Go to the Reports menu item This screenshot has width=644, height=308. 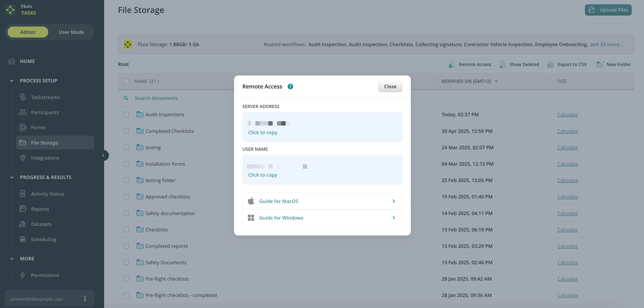(x=40, y=209)
